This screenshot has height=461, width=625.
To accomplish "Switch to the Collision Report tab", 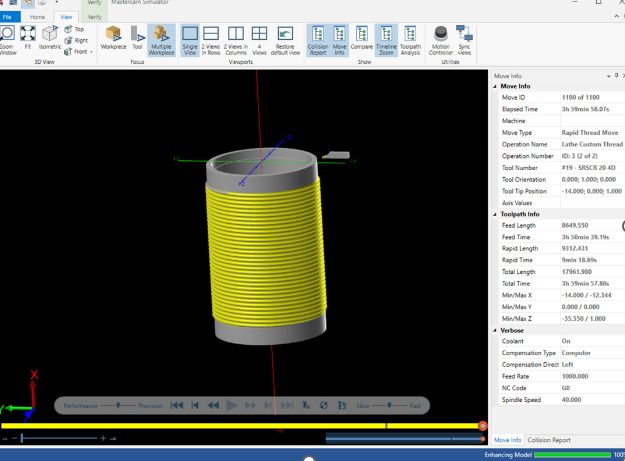I will [x=549, y=440].
